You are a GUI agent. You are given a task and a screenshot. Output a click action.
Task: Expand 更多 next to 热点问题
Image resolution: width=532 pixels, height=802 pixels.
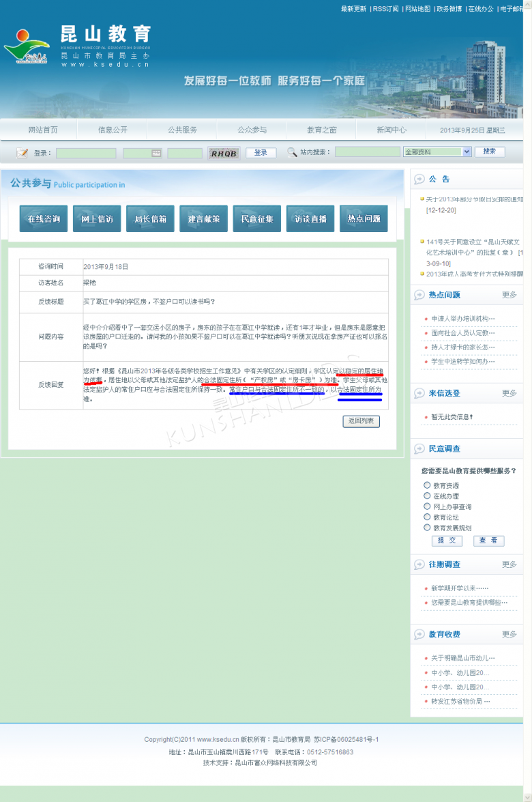click(509, 295)
